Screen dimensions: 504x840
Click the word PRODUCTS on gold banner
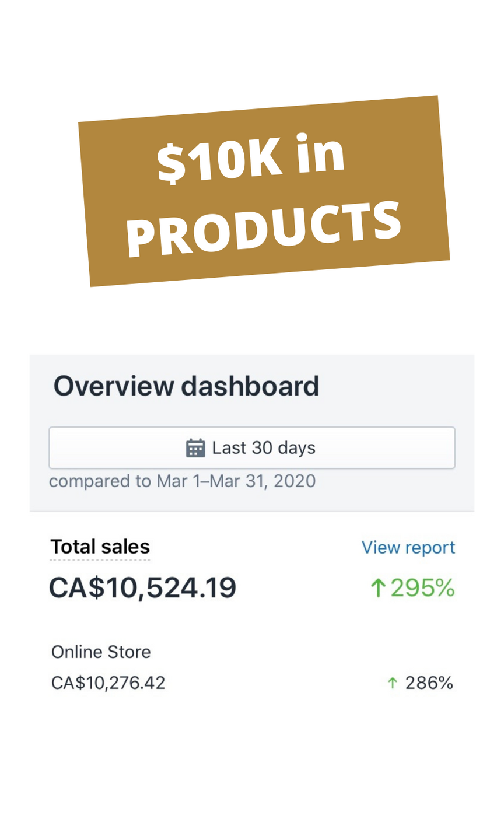[264, 229]
